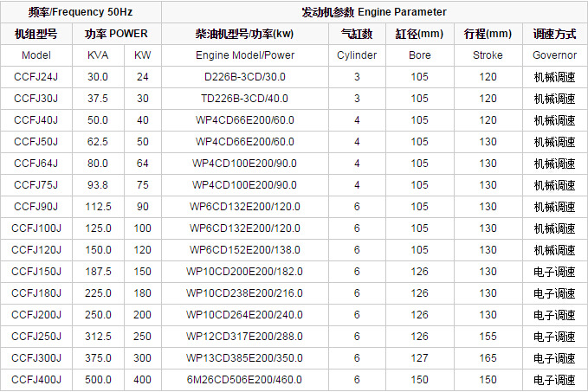The height and width of the screenshot is (392, 588).
Task: Select the CCFJ120J model cell
Action: 36,250
